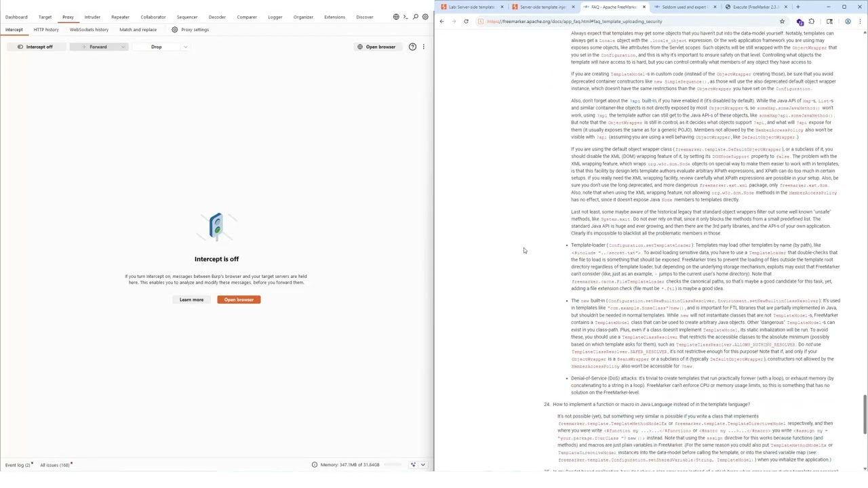Open the browser Extensions puzzle icon
868x488 pixels.
click(x=811, y=22)
